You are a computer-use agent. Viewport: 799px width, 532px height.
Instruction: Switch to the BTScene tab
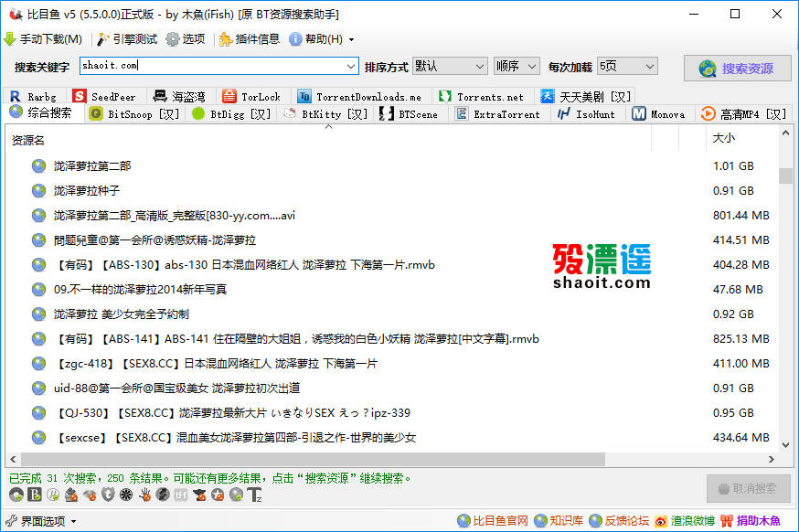tap(410, 114)
